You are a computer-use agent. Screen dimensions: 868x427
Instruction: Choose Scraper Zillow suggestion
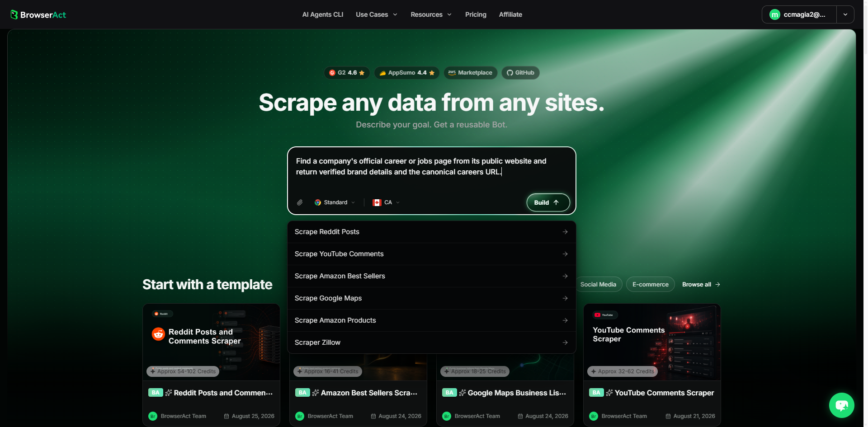[x=431, y=343]
